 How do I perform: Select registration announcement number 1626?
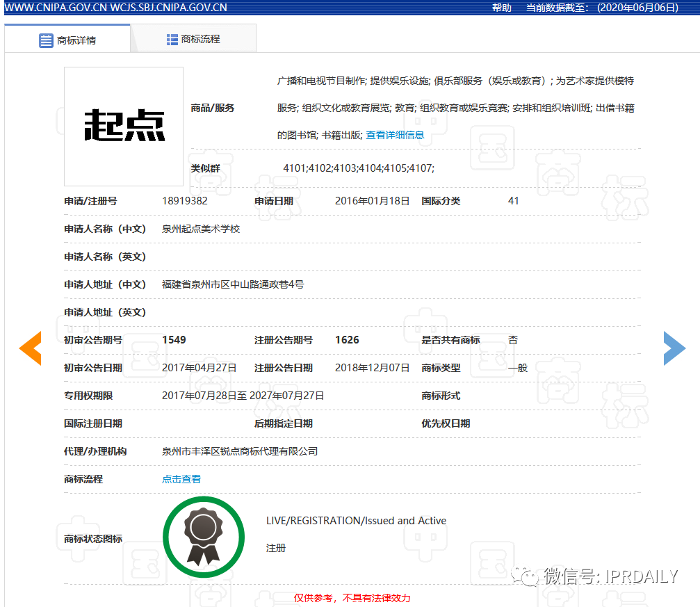tap(347, 340)
